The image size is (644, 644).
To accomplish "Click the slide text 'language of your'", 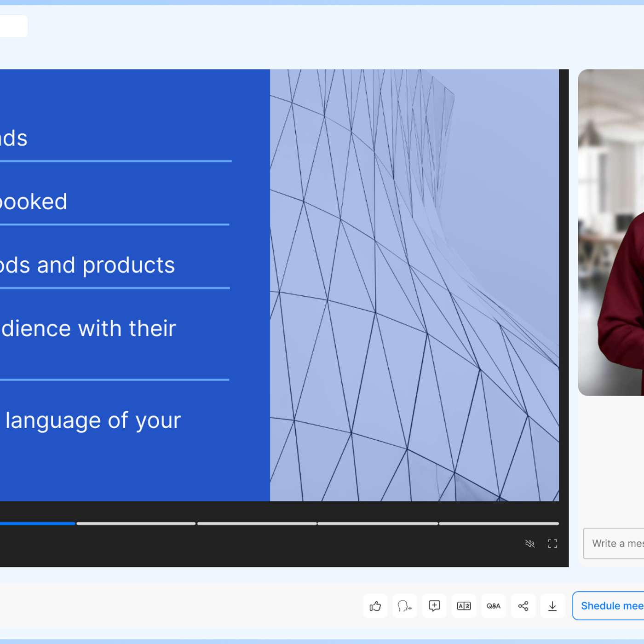I will click(x=93, y=421).
